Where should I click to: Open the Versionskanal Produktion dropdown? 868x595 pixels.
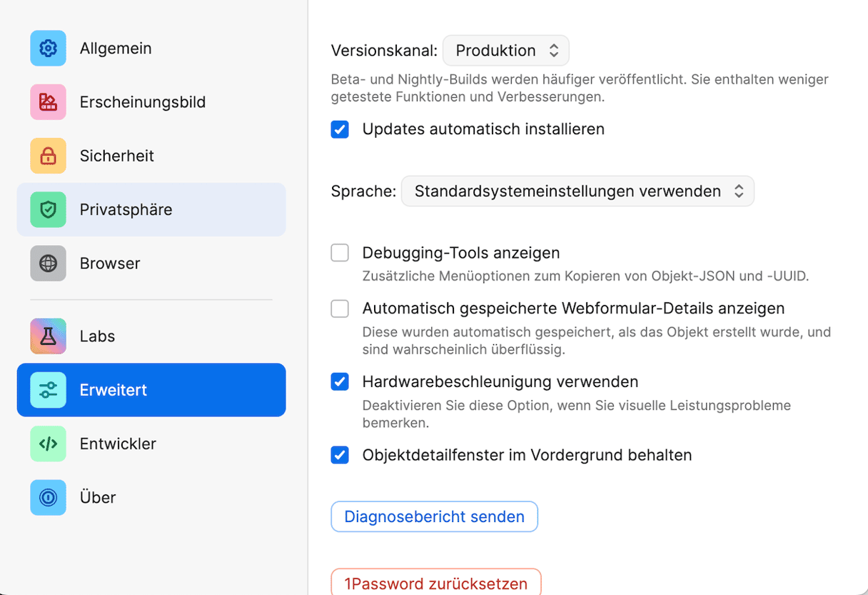506,51
